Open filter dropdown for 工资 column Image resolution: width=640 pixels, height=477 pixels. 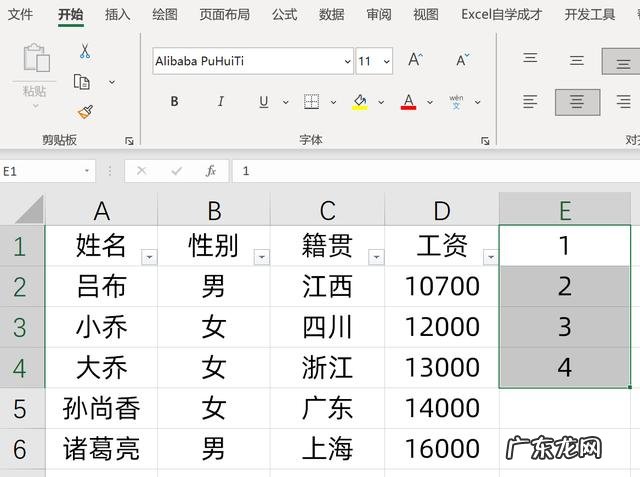tap(490, 257)
